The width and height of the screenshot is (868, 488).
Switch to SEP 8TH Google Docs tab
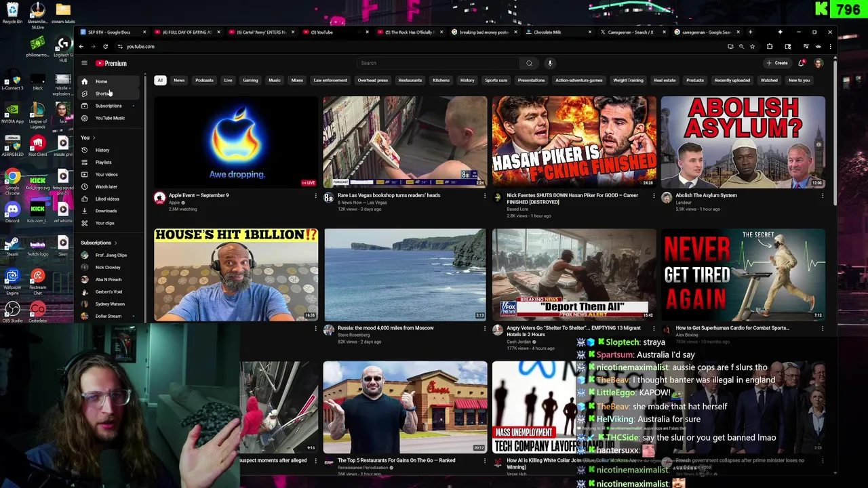pos(113,32)
